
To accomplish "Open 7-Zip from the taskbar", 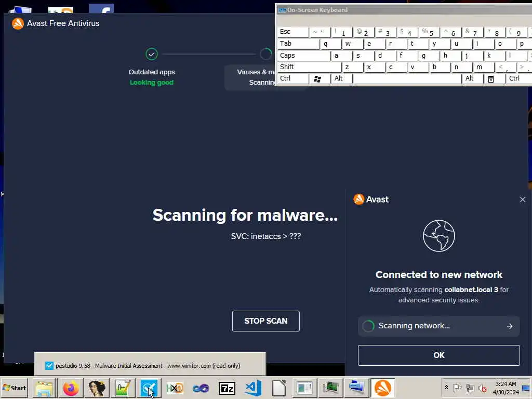I will pyautogui.click(x=227, y=388).
